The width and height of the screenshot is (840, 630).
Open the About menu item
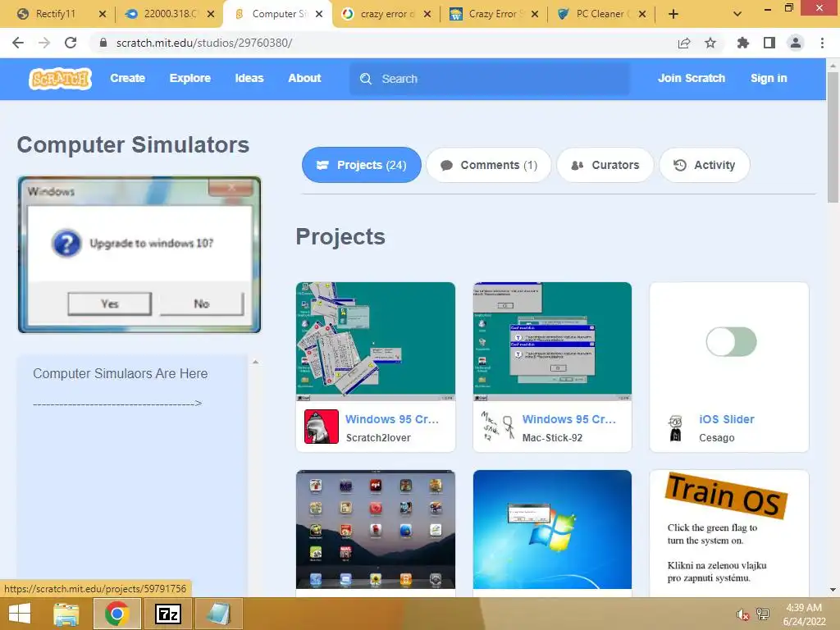click(304, 78)
